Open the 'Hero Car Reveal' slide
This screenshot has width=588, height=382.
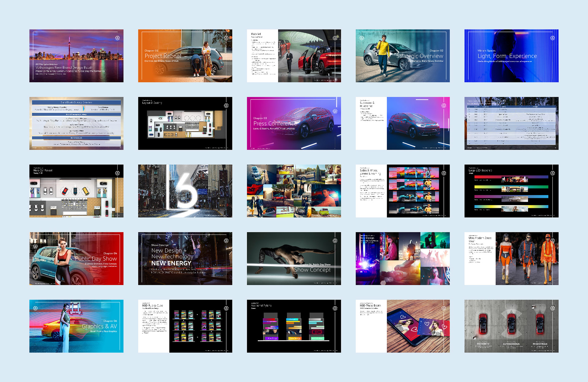[x=76, y=191]
